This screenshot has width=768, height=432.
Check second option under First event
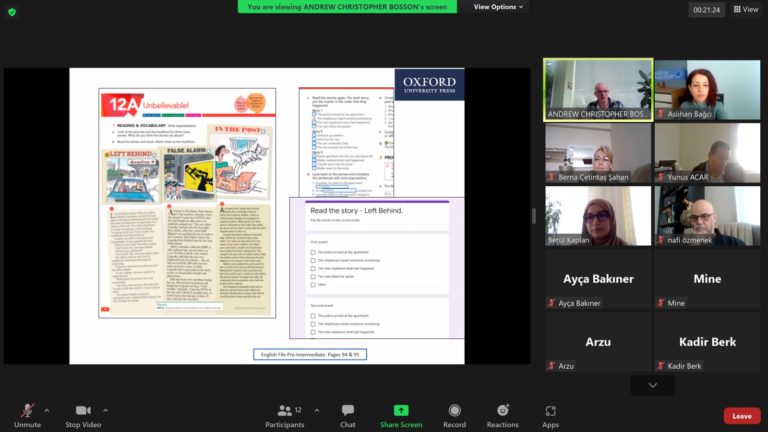(313, 261)
